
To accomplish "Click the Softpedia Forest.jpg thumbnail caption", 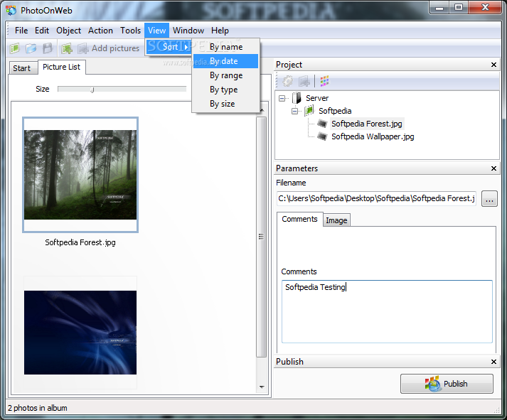I will pyautogui.click(x=80, y=242).
